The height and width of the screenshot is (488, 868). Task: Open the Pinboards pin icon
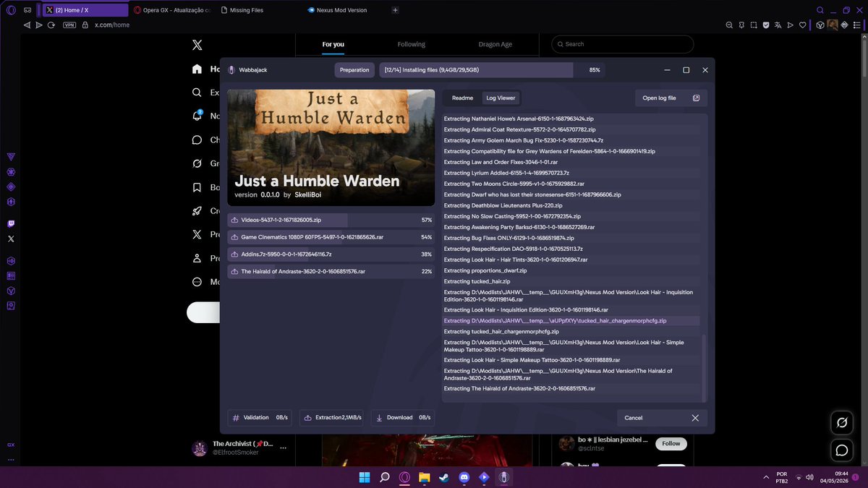(741, 25)
